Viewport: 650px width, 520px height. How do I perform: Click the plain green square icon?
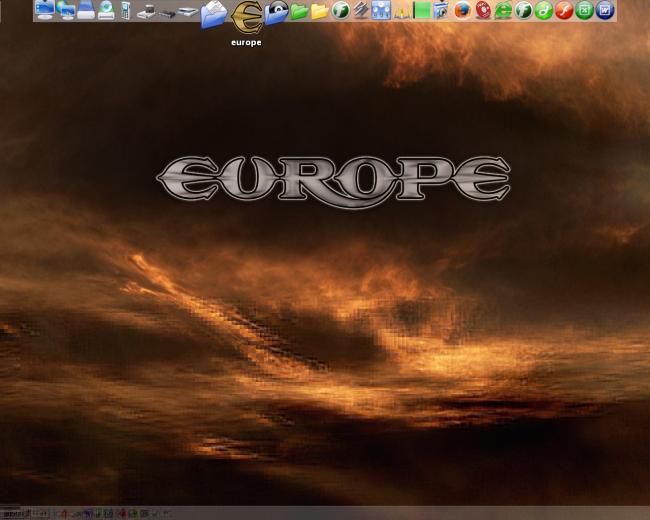[422, 11]
